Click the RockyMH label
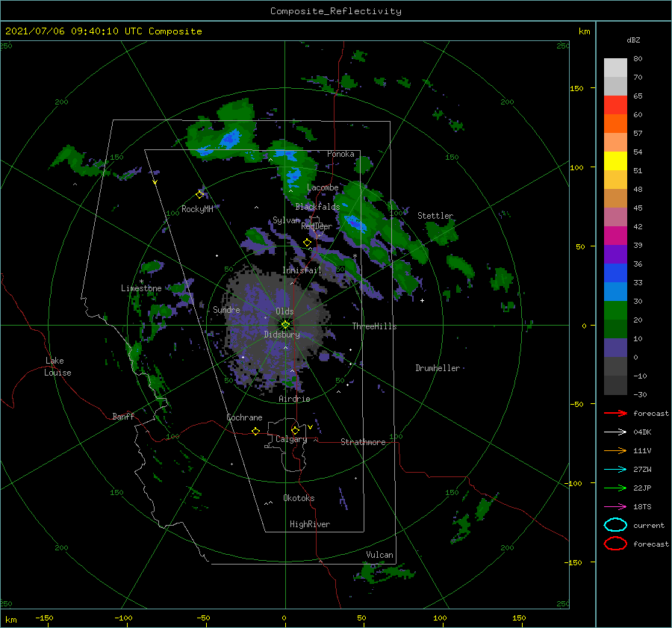 click(197, 209)
